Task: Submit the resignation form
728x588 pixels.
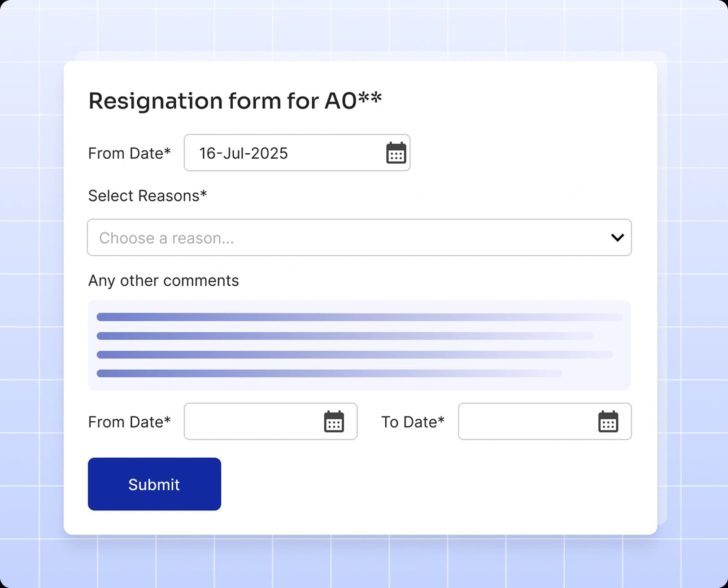Action: click(x=154, y=484)
